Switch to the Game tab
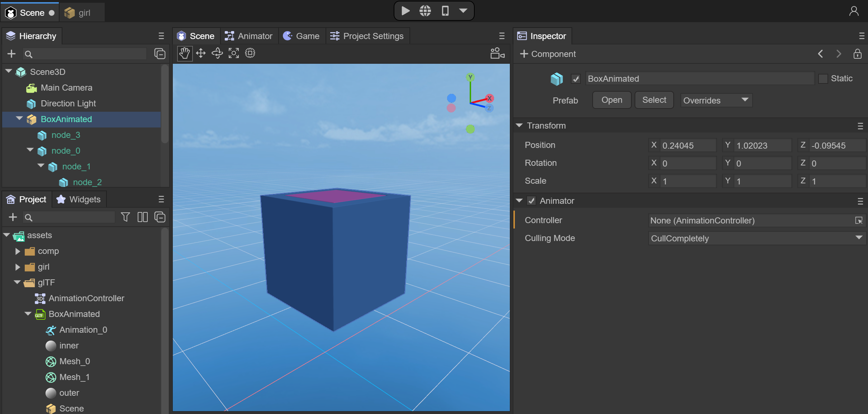This screenshot has height=414, width=868. point(307,35)
